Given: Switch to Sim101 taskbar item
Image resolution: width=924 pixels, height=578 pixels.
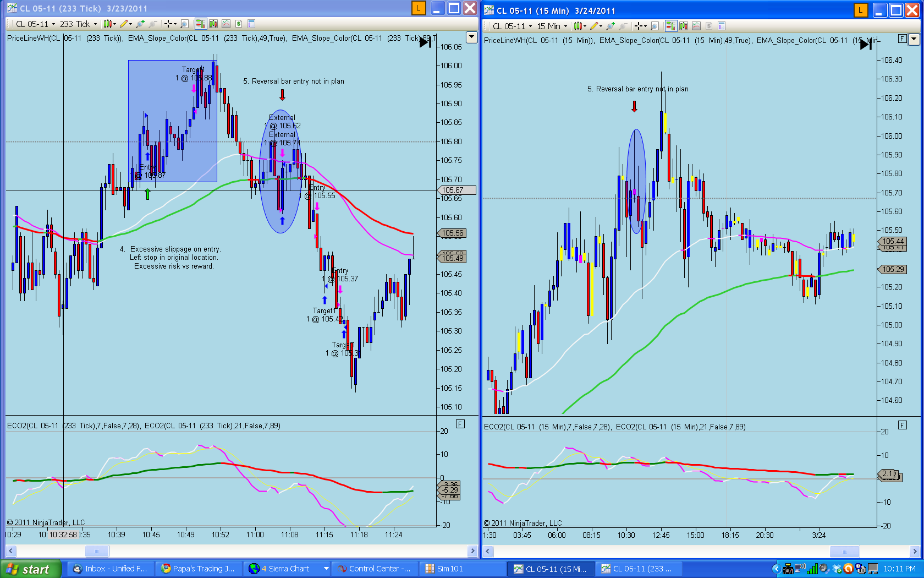Looking at the screenshot, I should coord(463,569).
